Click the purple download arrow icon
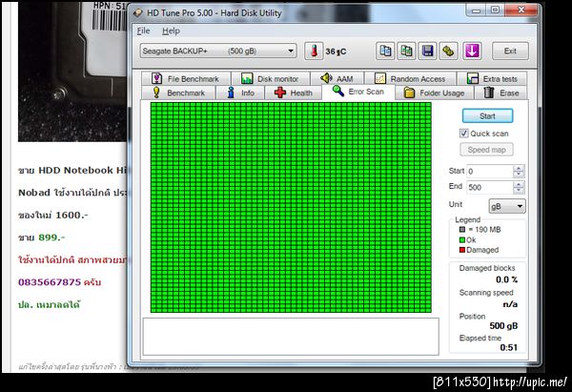This screenshot has height=392, width=572. (x=472, y=51)
